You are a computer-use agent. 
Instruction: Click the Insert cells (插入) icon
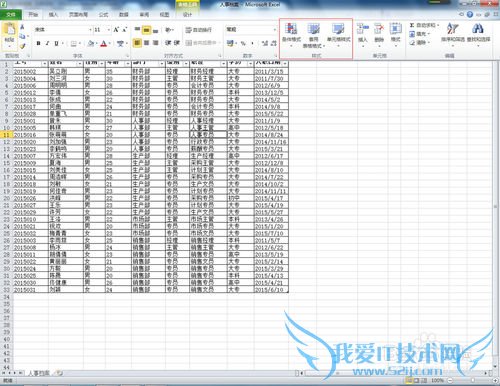point(363,29)
